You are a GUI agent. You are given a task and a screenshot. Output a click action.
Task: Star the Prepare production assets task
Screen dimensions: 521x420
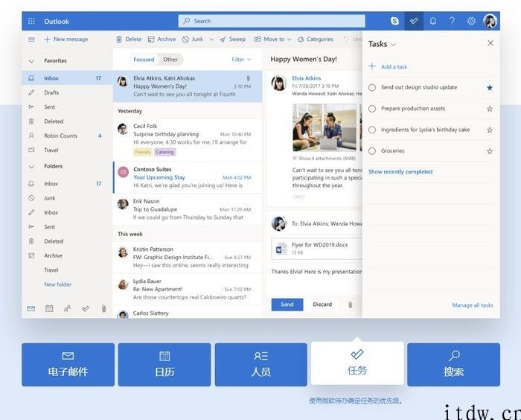click(490, 109)
